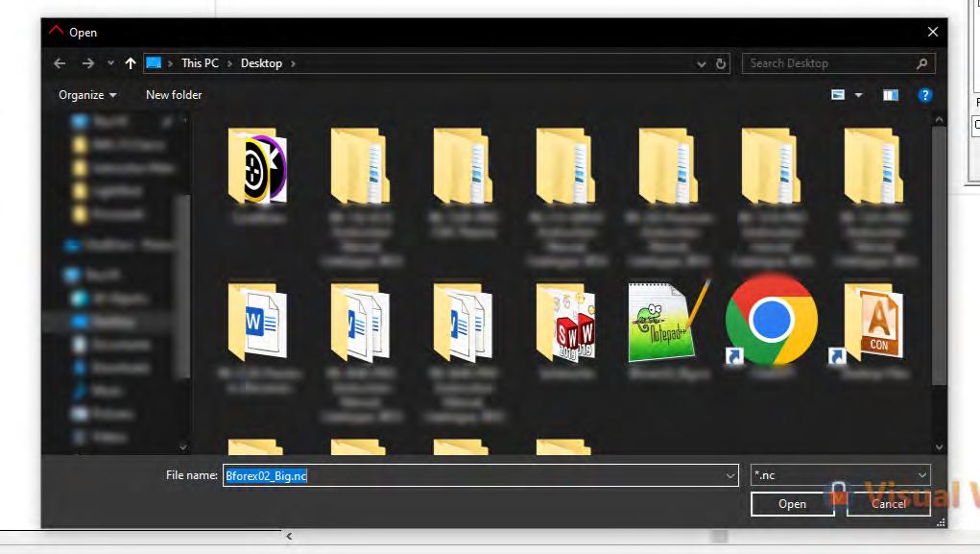980x554 pixels.
Task: Close the Open dialog
Action: pos(933,32)
